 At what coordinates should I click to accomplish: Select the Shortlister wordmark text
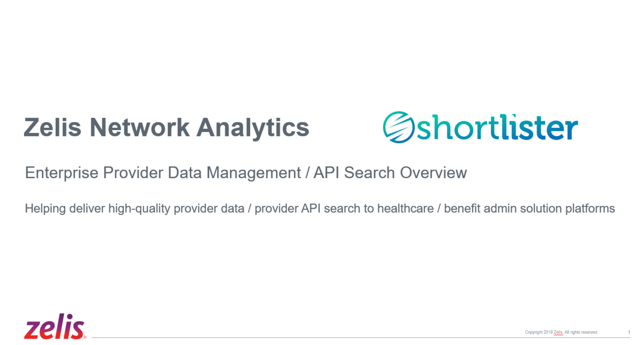[497, 127]
